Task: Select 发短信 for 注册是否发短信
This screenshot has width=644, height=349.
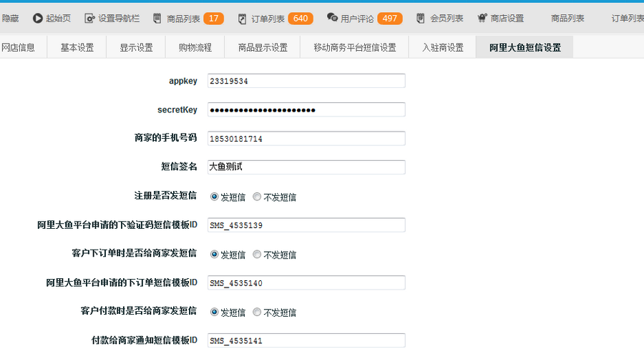Action: click(214, 197)
